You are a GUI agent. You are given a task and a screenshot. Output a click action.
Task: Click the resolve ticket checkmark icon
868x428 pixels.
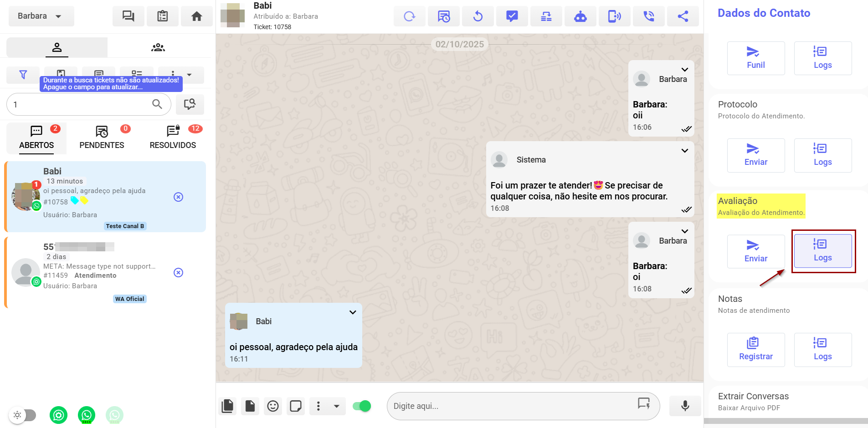tap(512, 17)
